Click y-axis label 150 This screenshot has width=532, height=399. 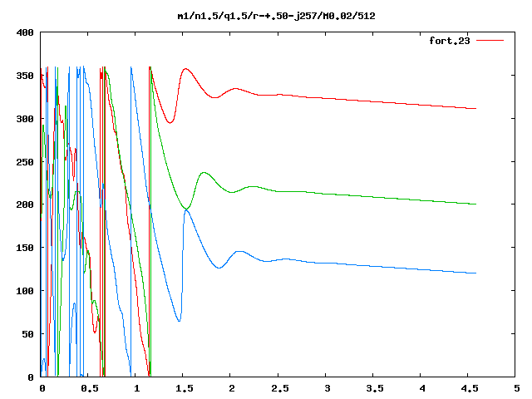pos(25,248)
